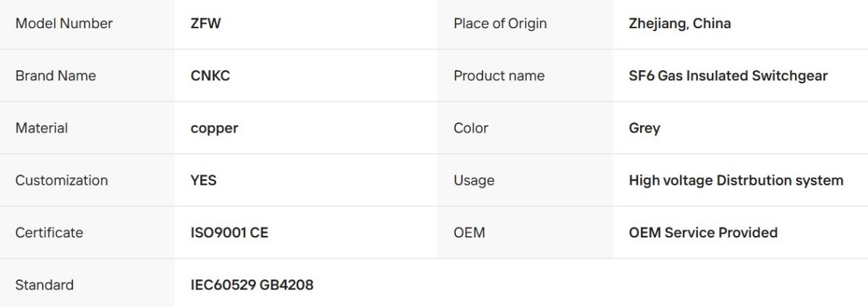This screenshot has width=868, height=307.
Task: Click the Model Number label cell
Action: [x=87, y=24]
